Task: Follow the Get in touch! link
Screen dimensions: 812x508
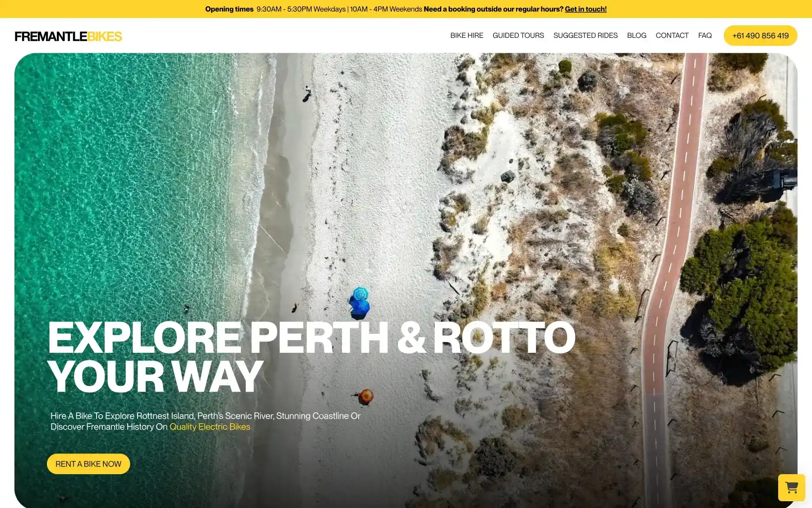Action: point(586,9)
